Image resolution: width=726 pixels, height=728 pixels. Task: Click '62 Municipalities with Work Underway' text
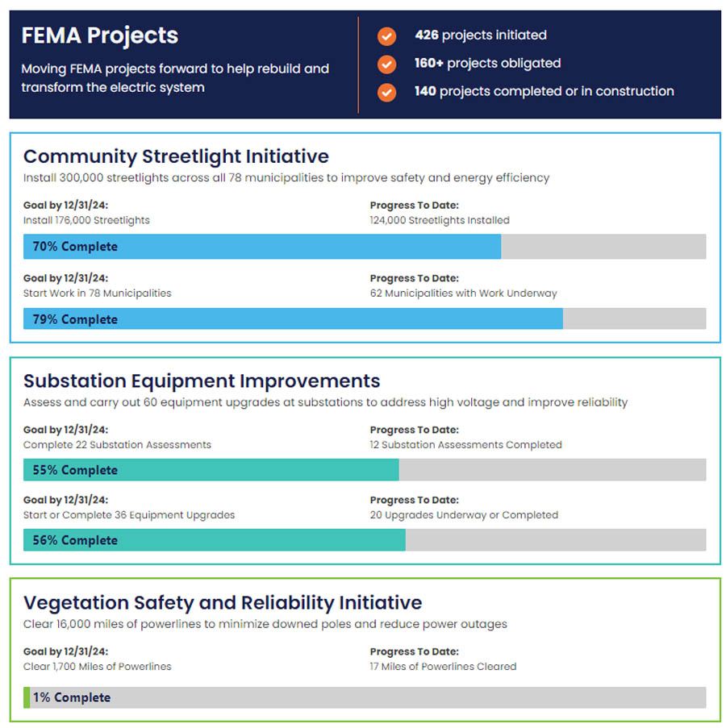463,293
